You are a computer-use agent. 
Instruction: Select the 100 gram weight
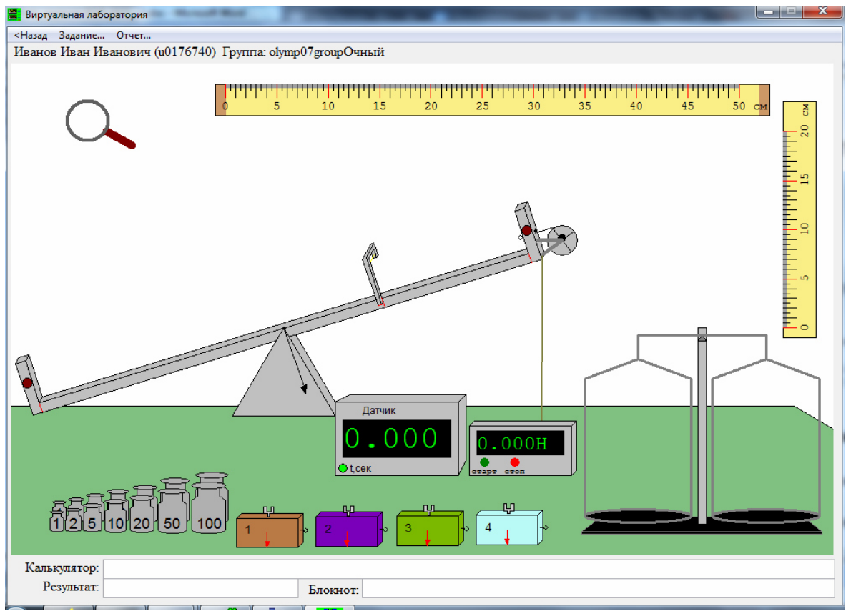(210, 502)
